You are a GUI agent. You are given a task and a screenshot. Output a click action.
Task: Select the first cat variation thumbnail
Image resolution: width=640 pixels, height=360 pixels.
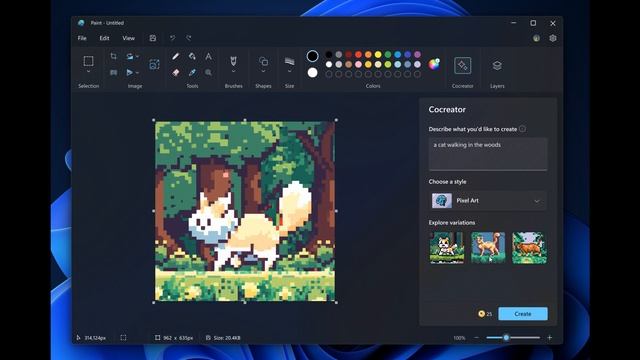pyautogui.click(x=447, y=248)
